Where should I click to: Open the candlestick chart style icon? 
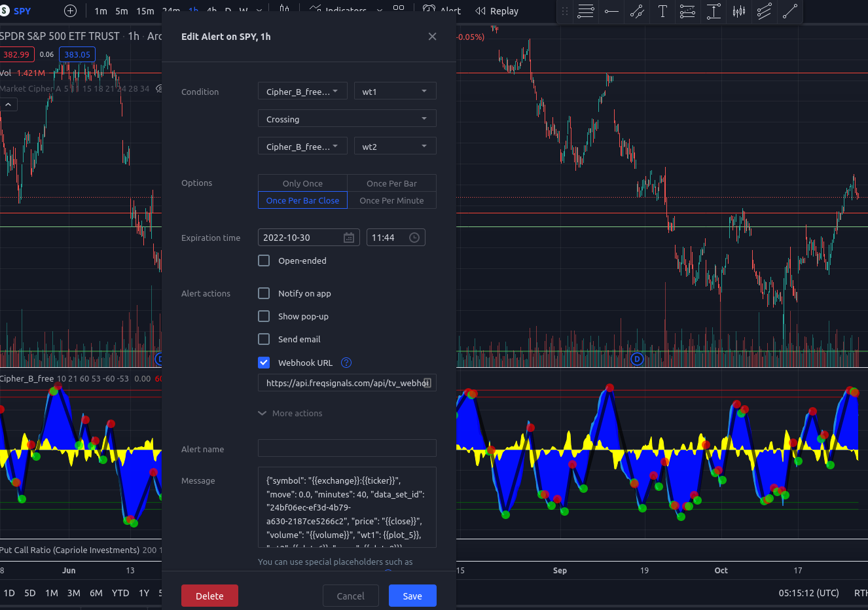tap(284, 10)
